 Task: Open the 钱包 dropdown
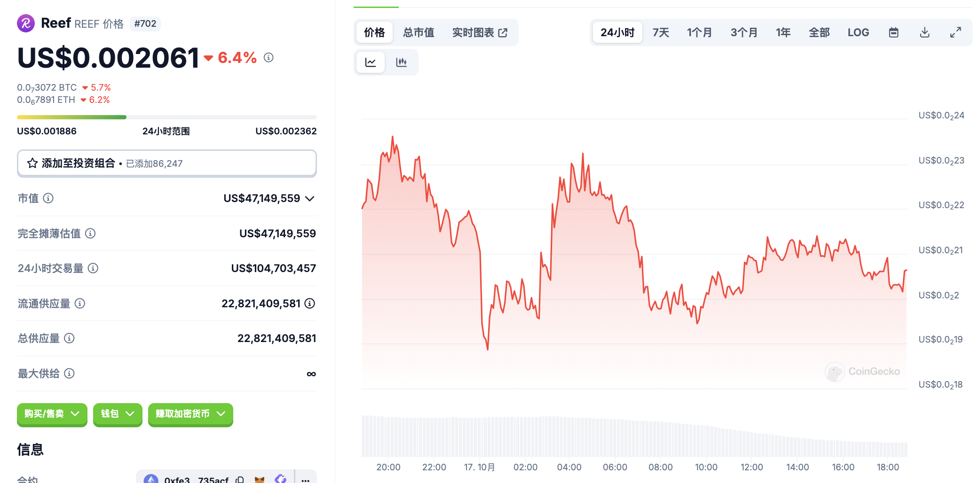click(x=118, y=414)
